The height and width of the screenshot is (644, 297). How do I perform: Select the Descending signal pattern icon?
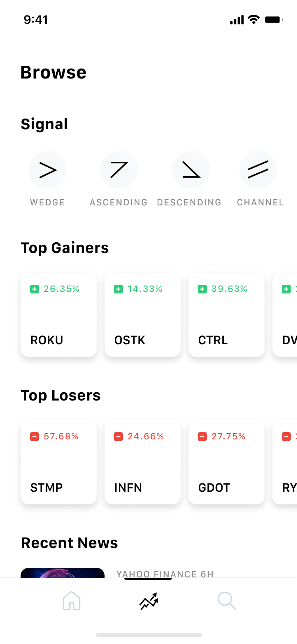coord(191,170)
